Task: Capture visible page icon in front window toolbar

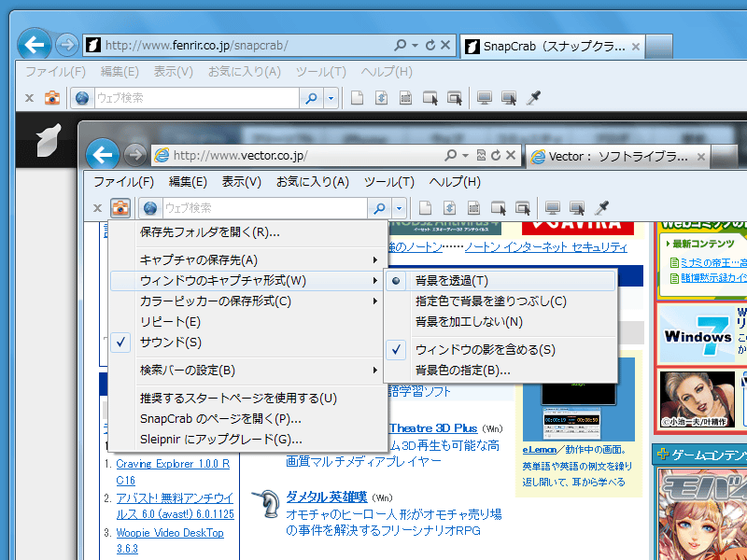Action: pyautogui.click(x=425, y=208)
